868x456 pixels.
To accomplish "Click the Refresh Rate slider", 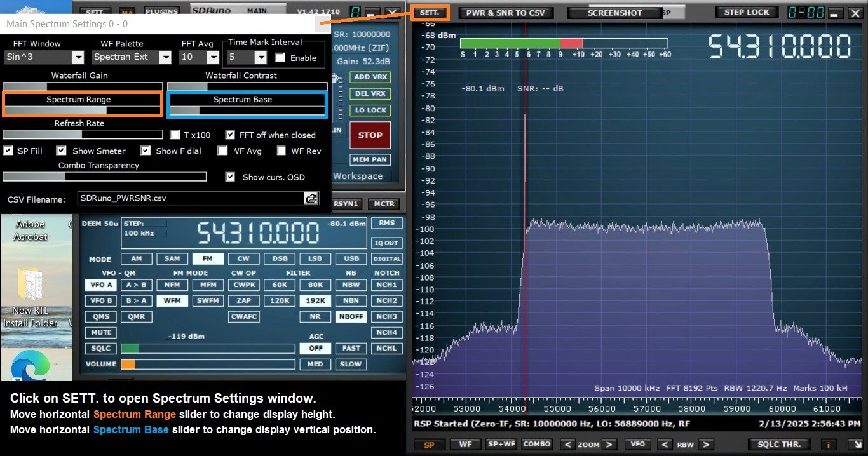I will click(83, 135).
